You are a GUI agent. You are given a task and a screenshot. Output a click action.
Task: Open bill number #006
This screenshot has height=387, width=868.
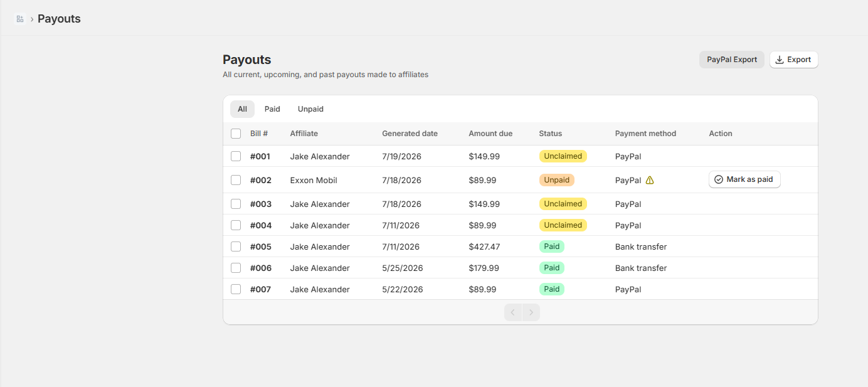click(x=261, y=268)
